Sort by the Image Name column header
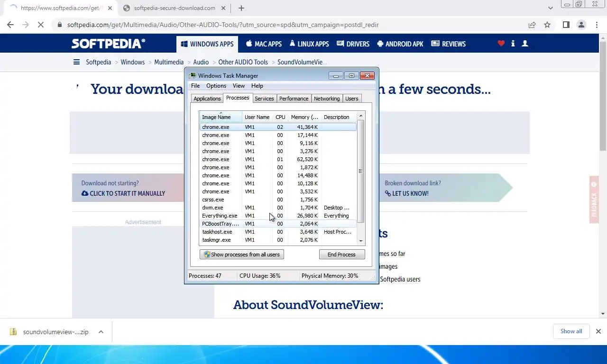The image size is (607, 364). (221, 117)
